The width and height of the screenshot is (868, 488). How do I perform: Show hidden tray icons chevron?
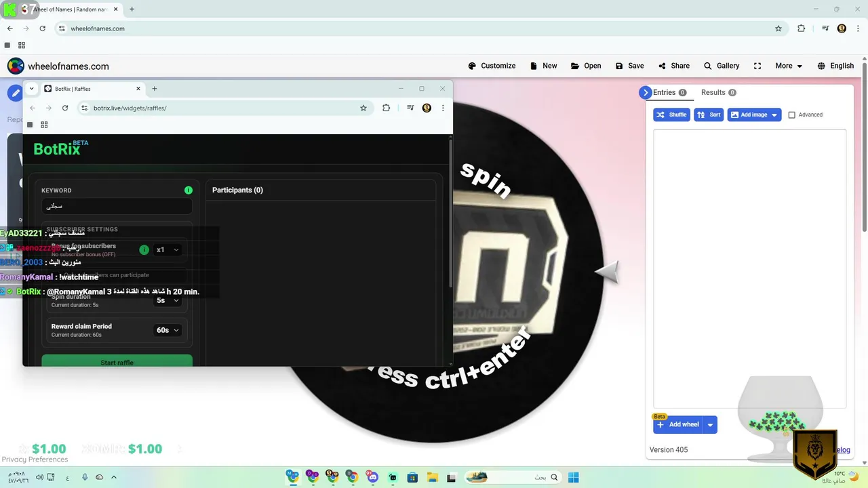click(x=114, y=477)
